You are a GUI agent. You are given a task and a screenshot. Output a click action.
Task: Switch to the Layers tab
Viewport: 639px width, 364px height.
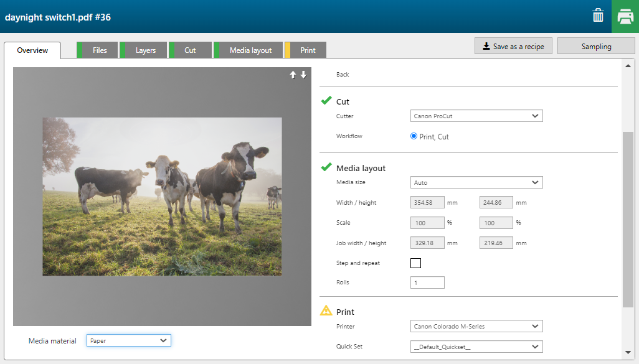point(145,50)
